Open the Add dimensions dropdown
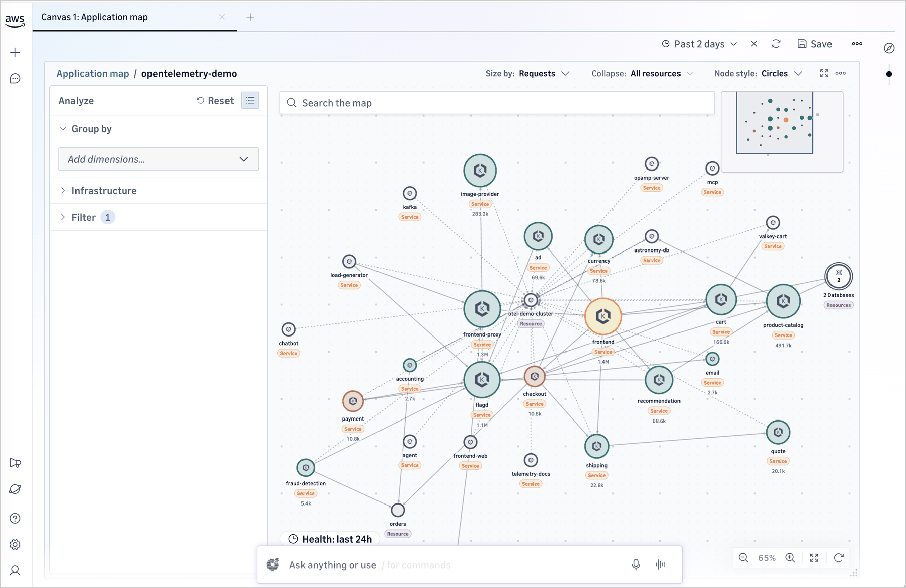 coord(159,159)
